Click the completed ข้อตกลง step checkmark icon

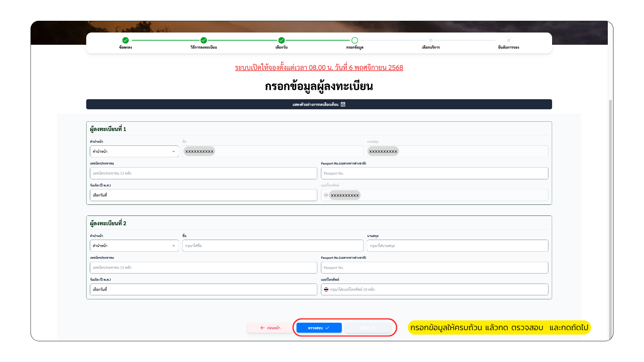[x=125, y=40]
